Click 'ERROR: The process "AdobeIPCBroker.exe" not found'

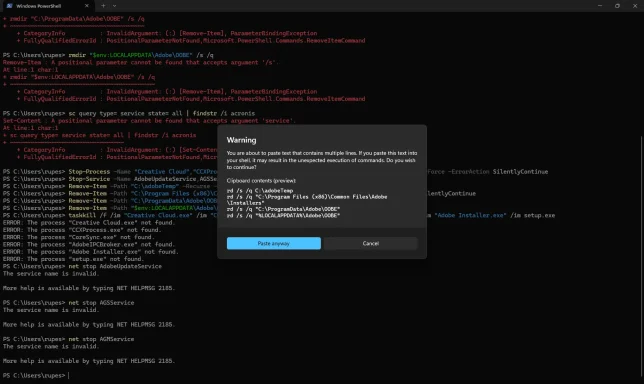tap(89, 244)
